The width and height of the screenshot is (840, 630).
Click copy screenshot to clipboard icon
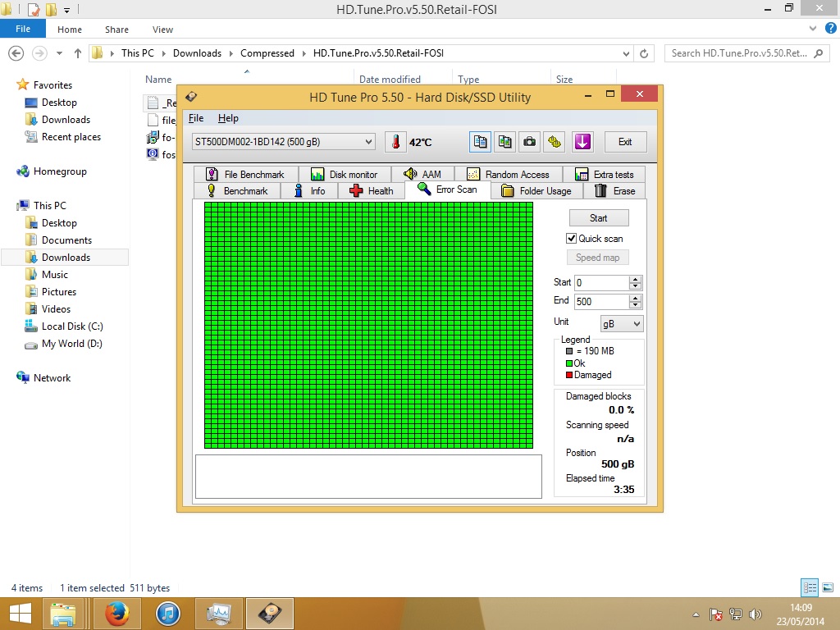(504, 142)
